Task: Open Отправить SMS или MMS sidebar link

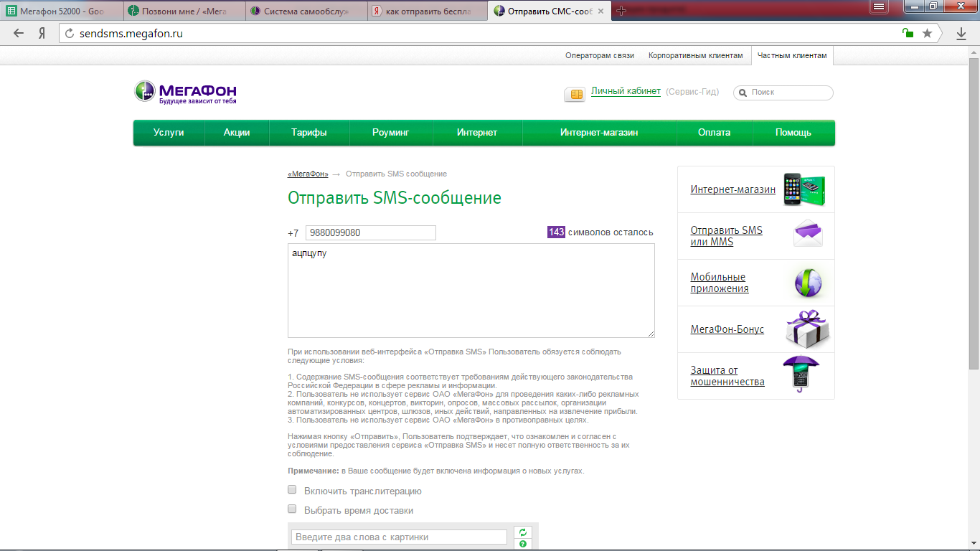Action: [x=727, y=236]
